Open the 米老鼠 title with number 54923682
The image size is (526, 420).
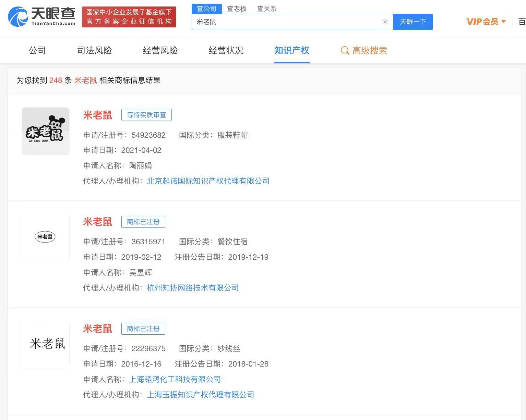tap(98, 115)
